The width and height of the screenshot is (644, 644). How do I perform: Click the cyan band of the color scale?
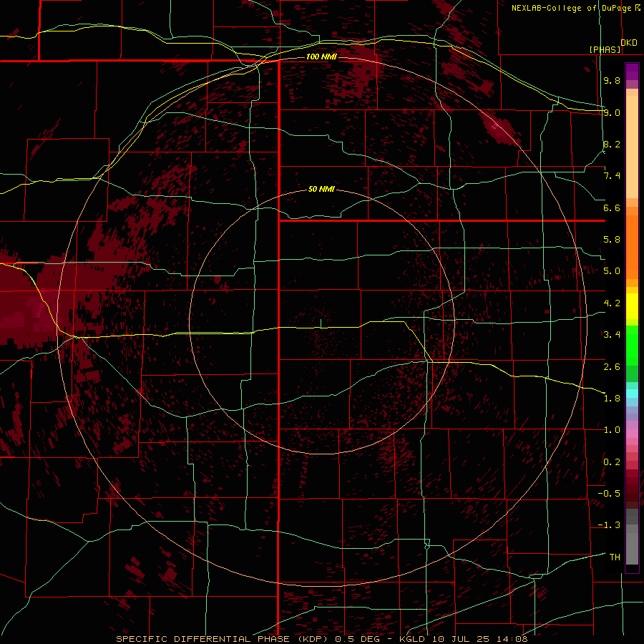pyautogui.click(x=632, y=394)
